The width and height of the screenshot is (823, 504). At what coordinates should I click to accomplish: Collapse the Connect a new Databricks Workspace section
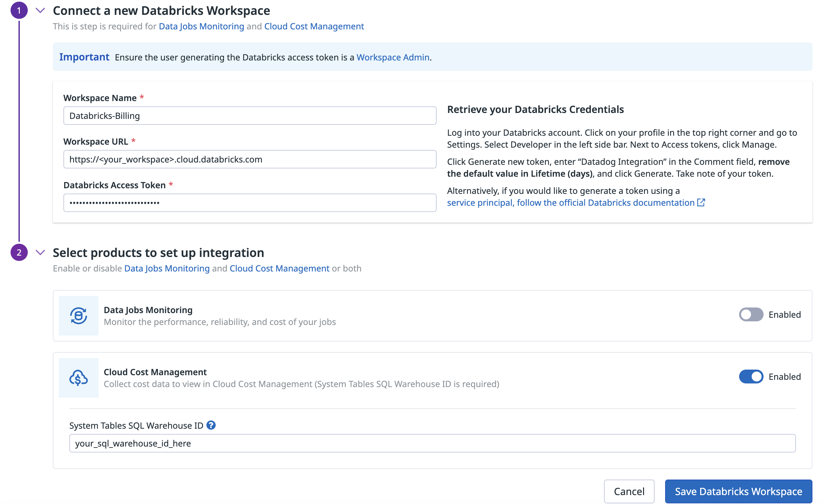click(x=40, y=10)
